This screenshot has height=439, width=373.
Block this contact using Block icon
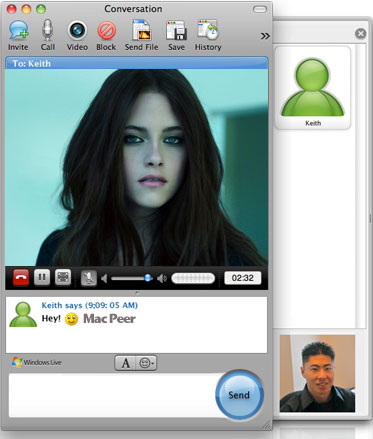coord(106,35)
